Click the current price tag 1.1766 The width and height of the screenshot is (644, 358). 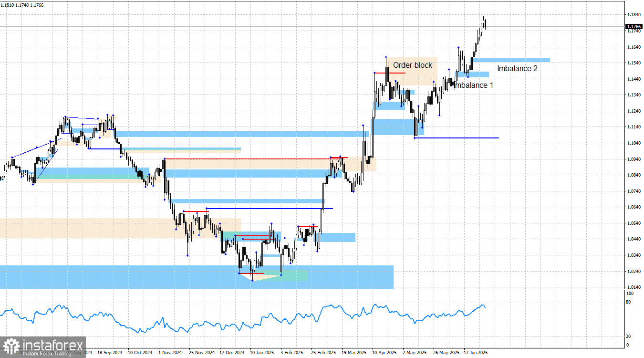634,27
